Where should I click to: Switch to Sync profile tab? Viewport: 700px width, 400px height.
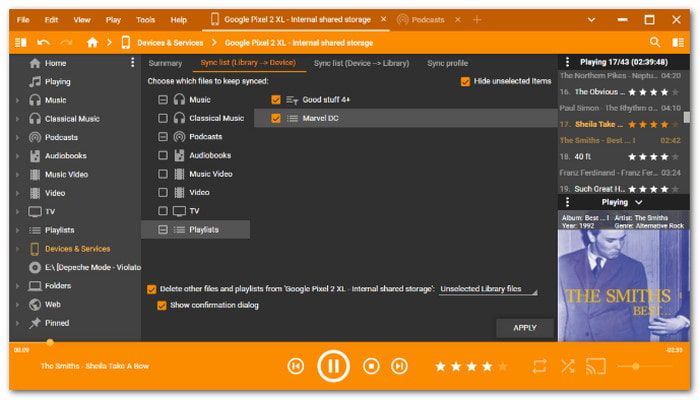447,63
